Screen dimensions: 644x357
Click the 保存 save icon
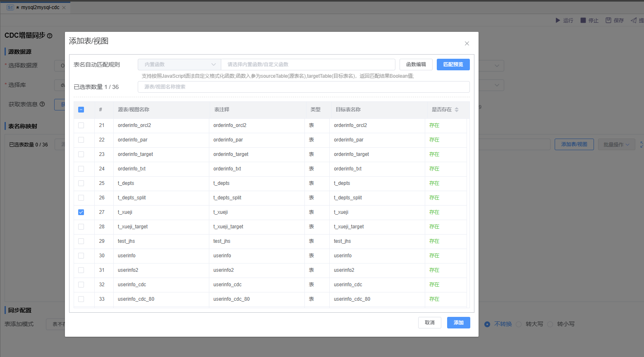point(608,20)
